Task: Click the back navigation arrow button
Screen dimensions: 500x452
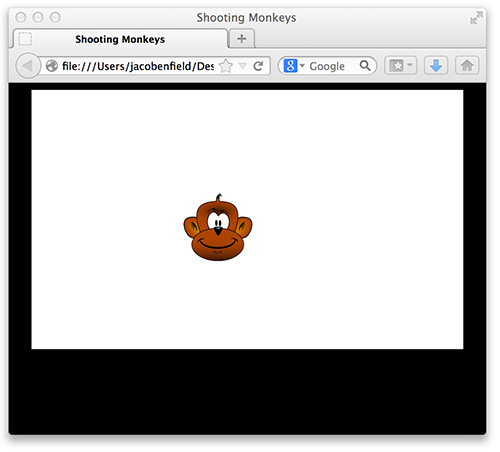Action: [28, 66]
